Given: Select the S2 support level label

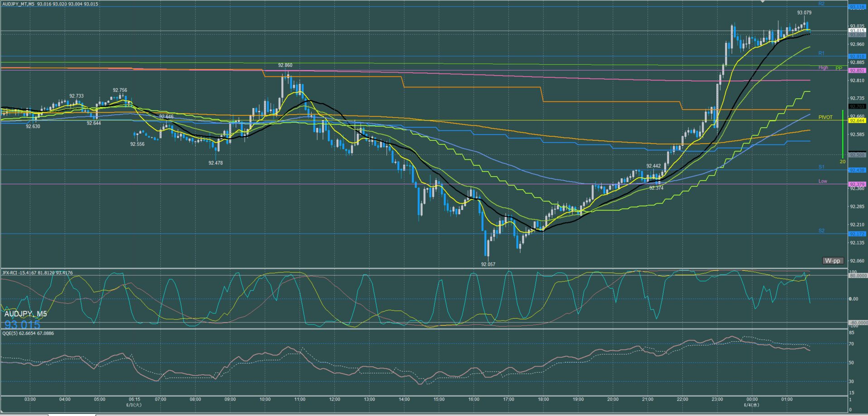Looking at the screenshot, I should (x=821, y=231).
